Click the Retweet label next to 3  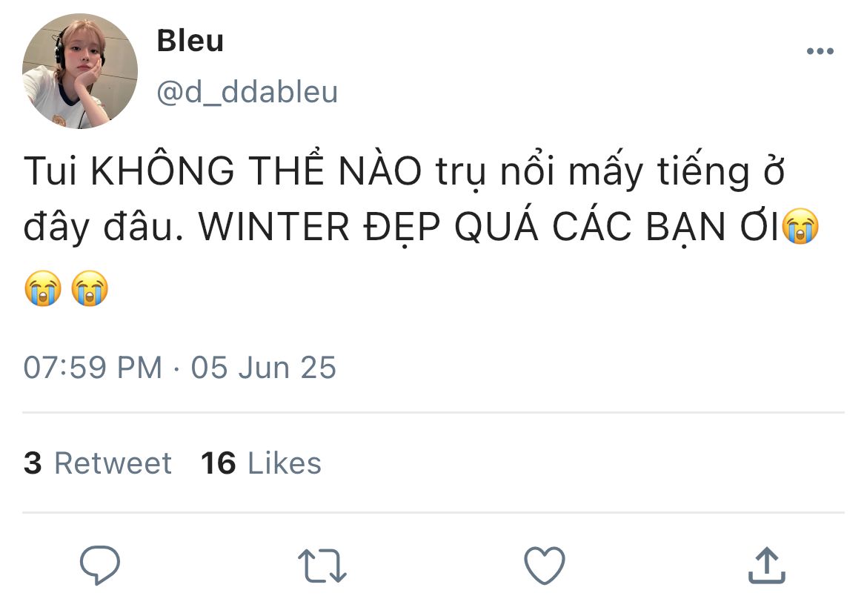(113, 463)
